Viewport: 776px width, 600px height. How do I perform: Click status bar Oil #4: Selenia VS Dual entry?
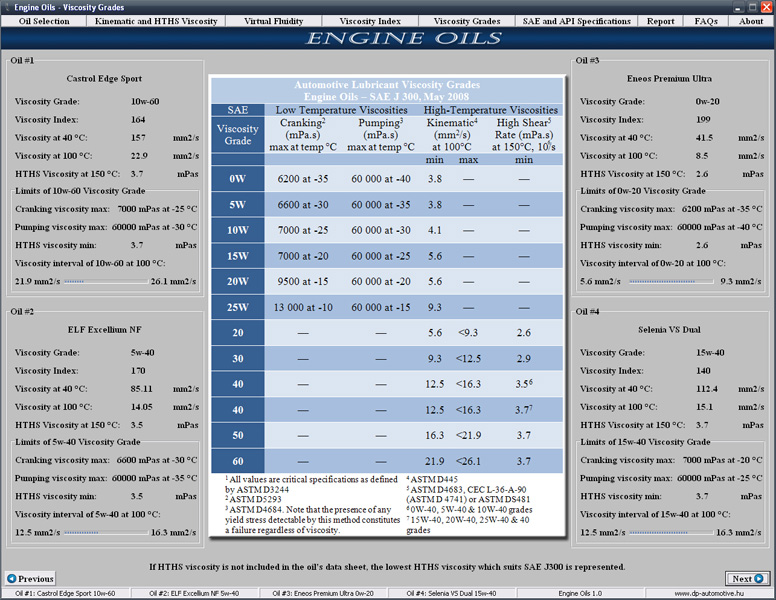click(x=451, y=593)
